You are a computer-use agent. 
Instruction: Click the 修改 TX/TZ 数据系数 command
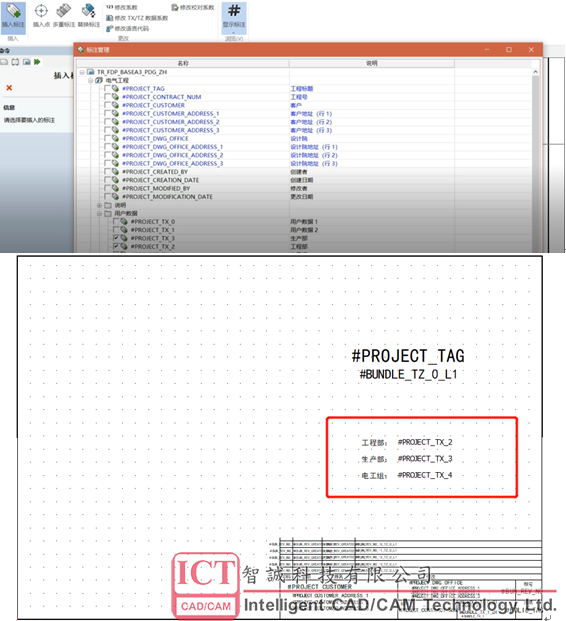(137, 18)
